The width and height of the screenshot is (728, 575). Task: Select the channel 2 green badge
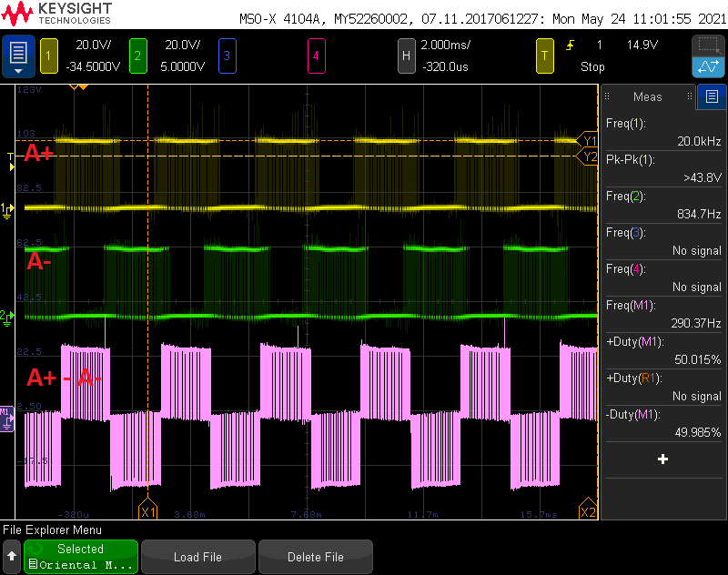[138, 56]
